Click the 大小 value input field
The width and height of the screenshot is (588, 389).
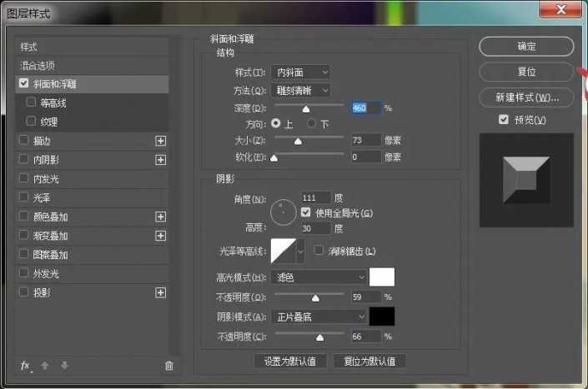[x=365, y=140]
